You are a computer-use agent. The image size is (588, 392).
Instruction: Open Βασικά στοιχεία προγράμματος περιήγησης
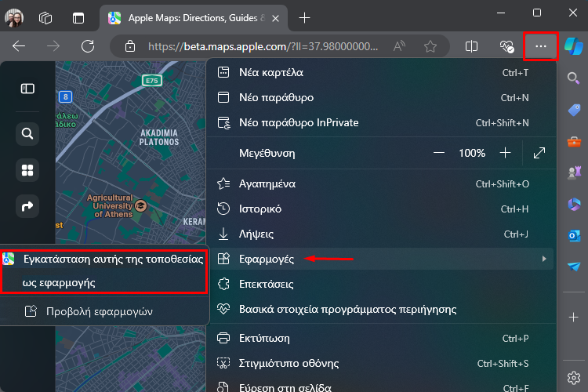[381, 309]
